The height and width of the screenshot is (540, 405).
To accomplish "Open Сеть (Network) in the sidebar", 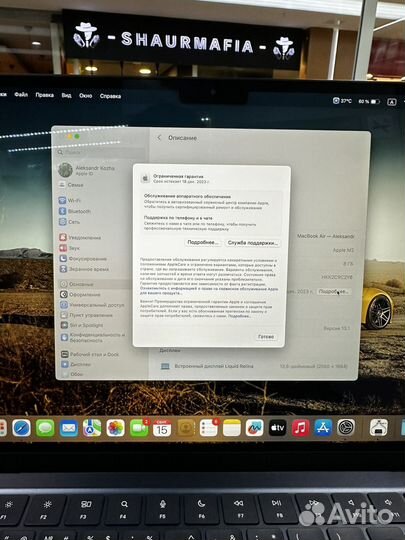I will tap(70, 222).
